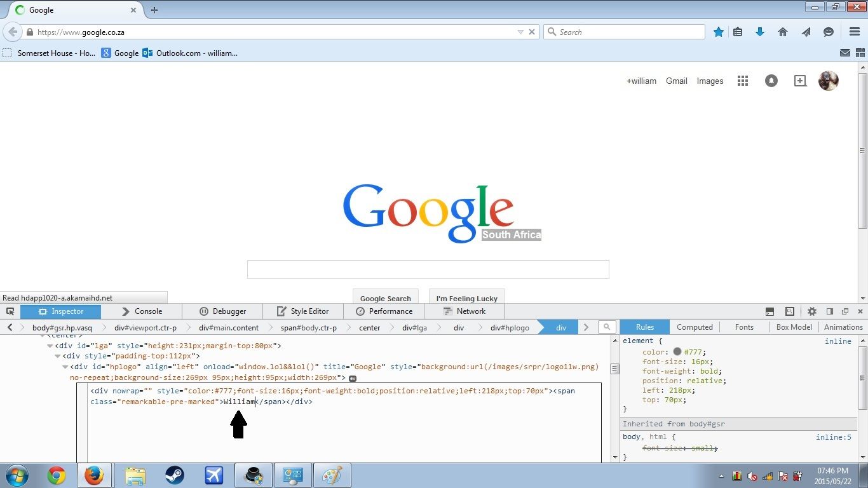
Task: Open the Performance tab
Action: click(x=384, y=311)
